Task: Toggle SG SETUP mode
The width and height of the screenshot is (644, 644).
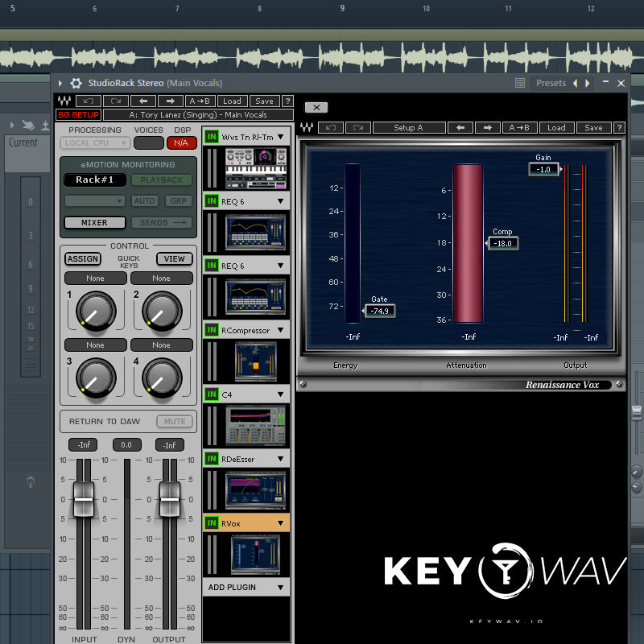Action: (78, 114)
